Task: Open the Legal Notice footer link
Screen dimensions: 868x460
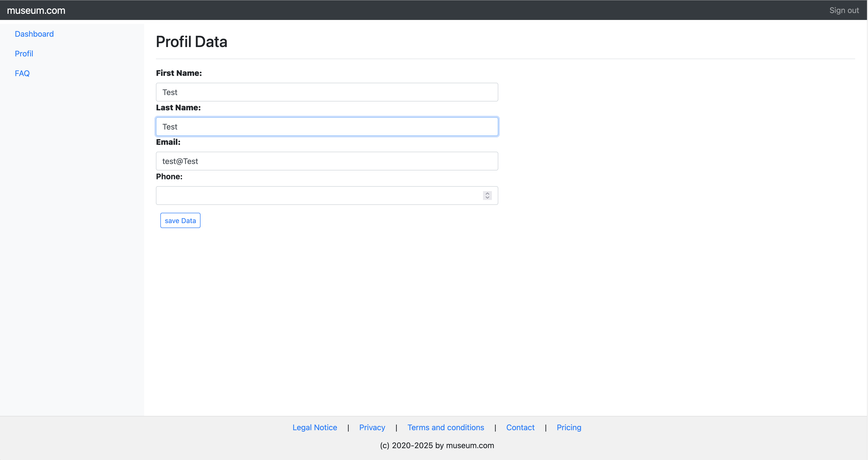Action: point(314,427)
